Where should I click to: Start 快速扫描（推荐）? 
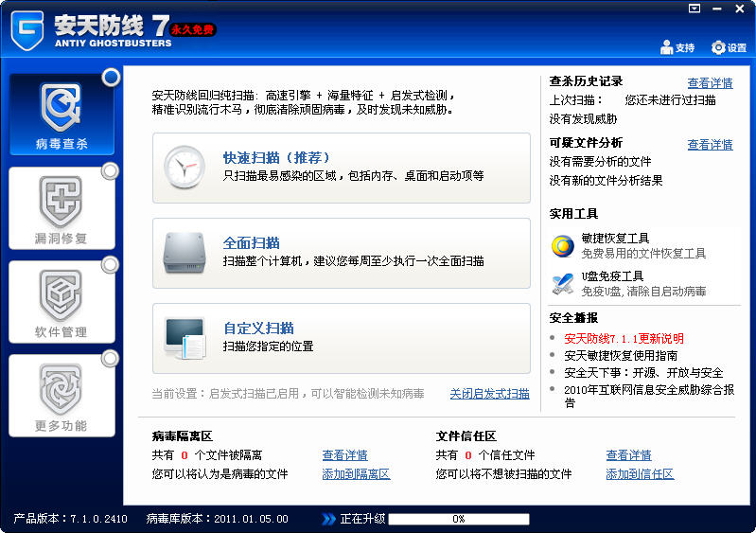pyautogui.click(x=342, y=168)
